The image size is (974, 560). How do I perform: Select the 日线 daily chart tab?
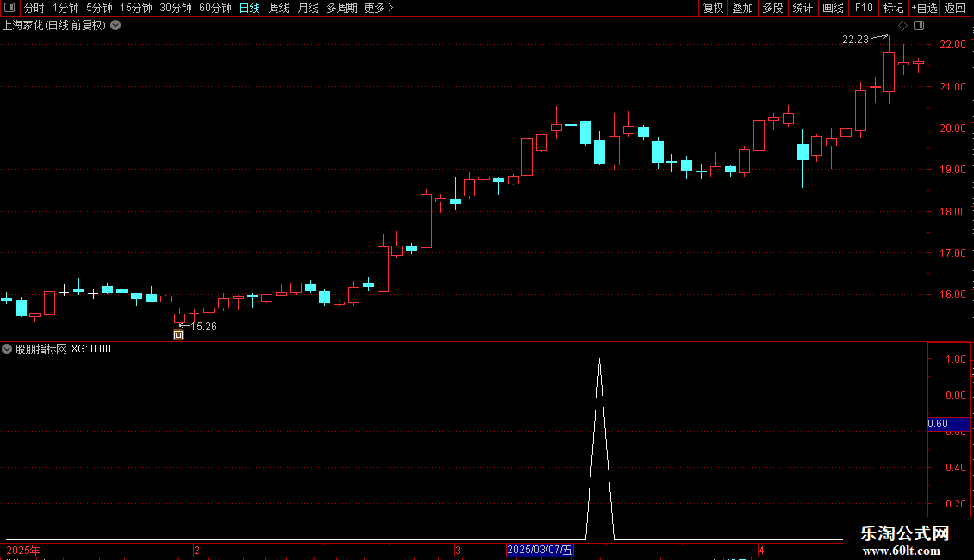250,8
